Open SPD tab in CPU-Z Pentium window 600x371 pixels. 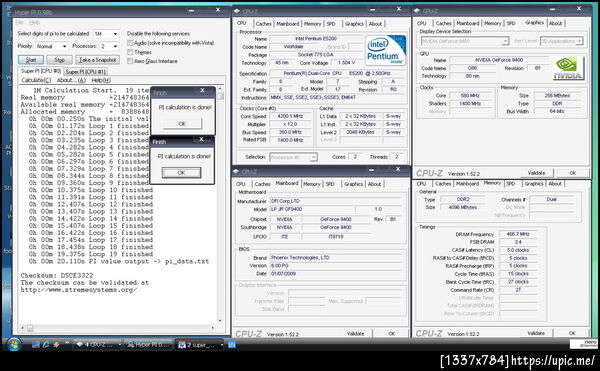point(331,24)
